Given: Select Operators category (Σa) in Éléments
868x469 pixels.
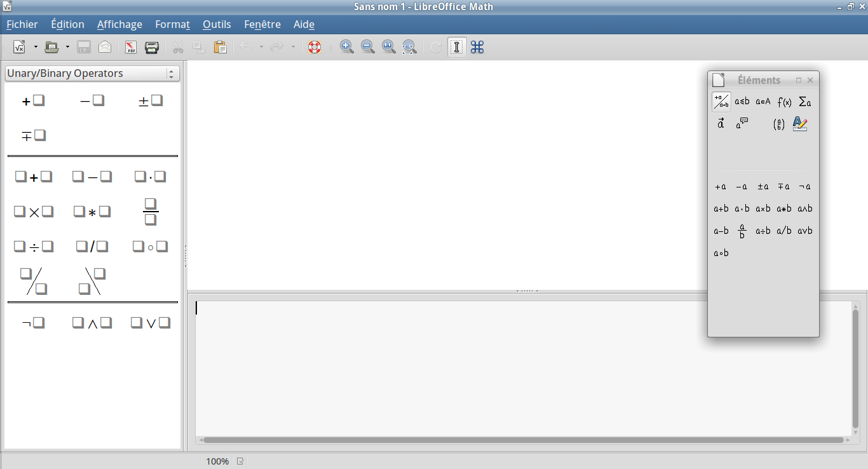Looking at the screenshot, I should tap(804, 102).
